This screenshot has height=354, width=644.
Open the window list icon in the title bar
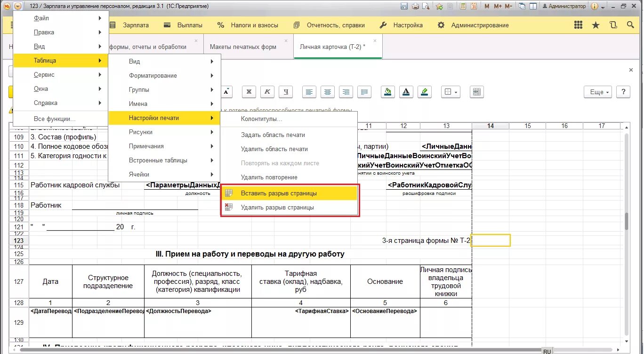[x=522, y=6]
